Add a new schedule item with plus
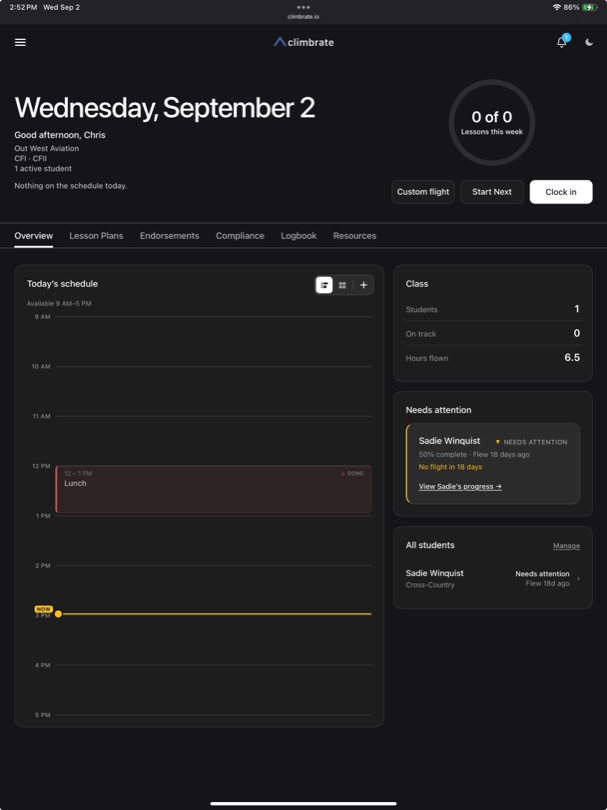 (x=364, y=285)
